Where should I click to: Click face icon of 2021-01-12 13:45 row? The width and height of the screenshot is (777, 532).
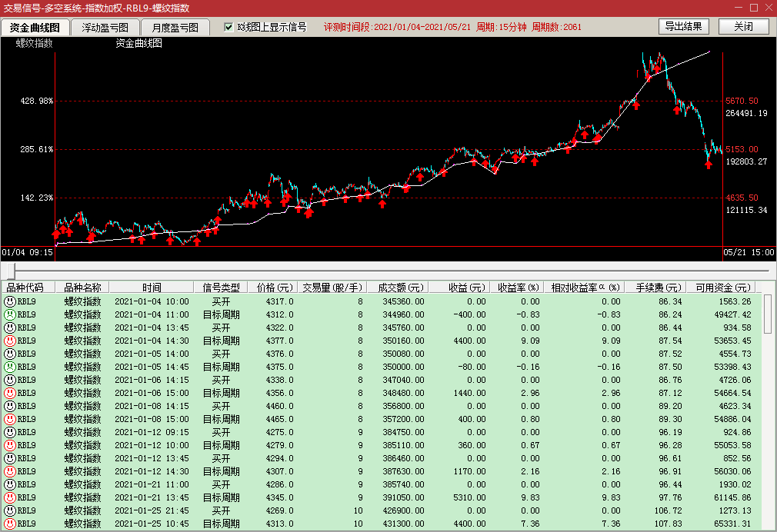tap(10, 458)
